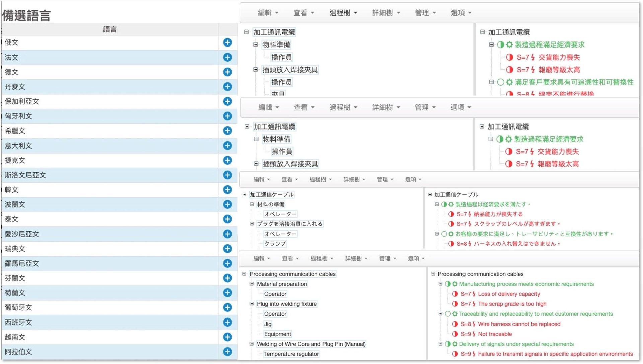Click the plus icon for 西班牙文
The height and width of the screenshot is (364, 643).
coord(227,322)
